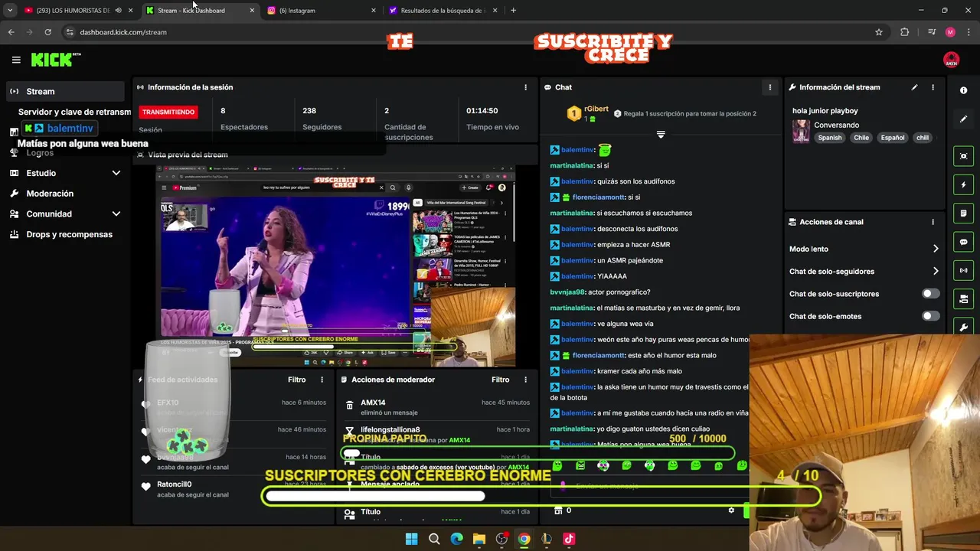Collapse the chat leaderboard arrow
The height and width of the screenshot is (551, 980).
[661, 135]
